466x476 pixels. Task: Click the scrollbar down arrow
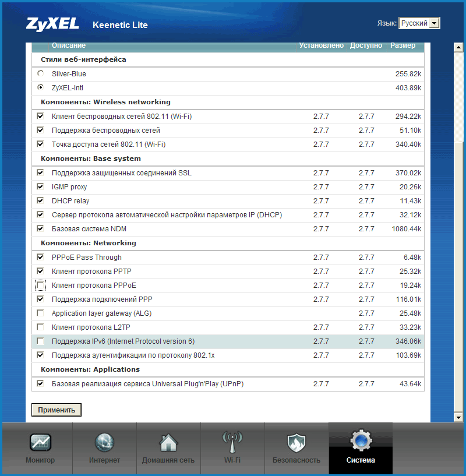pyautogui.click(x=458, y=417)
